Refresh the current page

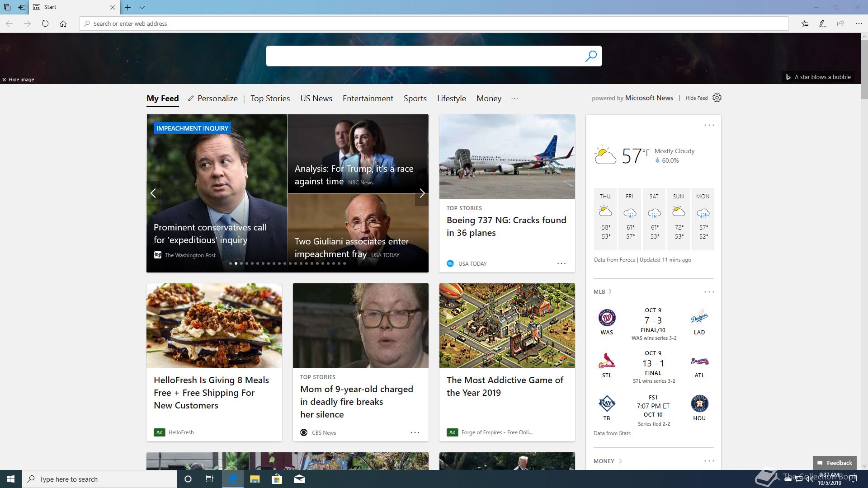pyautogui.click(x=45, y=23)
